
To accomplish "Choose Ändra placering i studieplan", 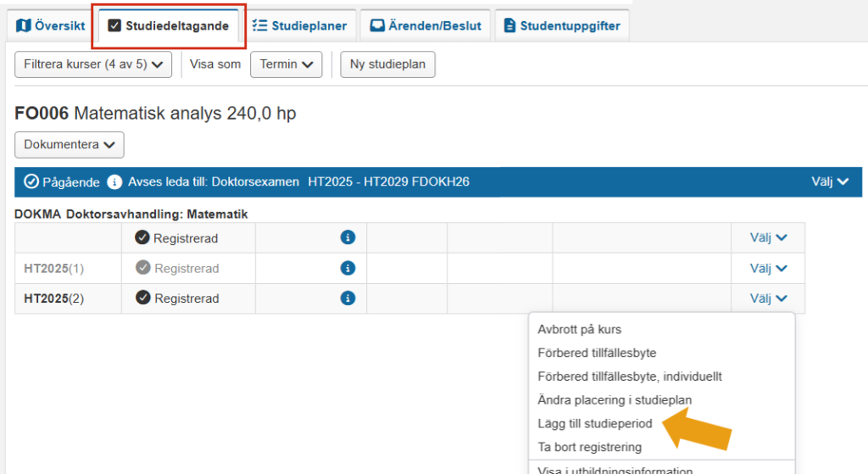I will (x=615, y=399).
